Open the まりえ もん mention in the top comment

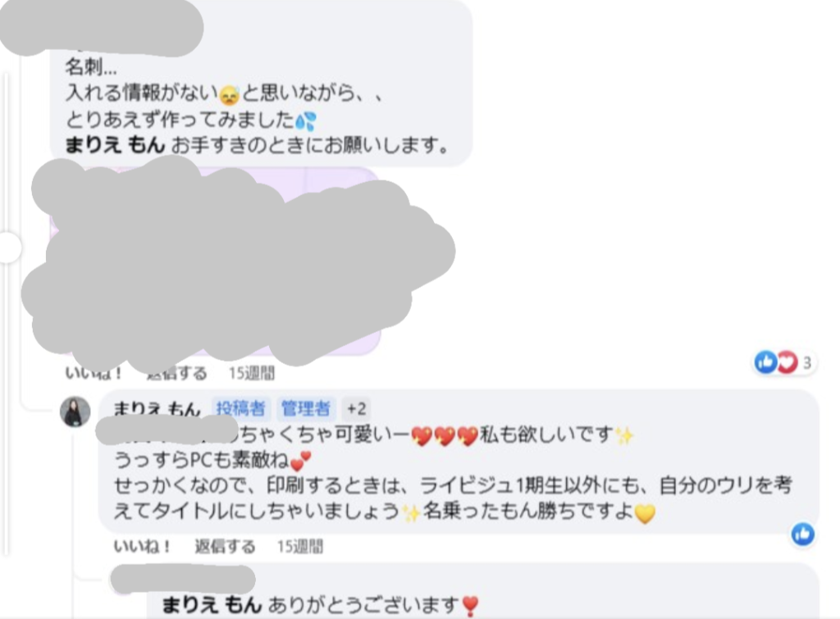[x=115, y=145]
